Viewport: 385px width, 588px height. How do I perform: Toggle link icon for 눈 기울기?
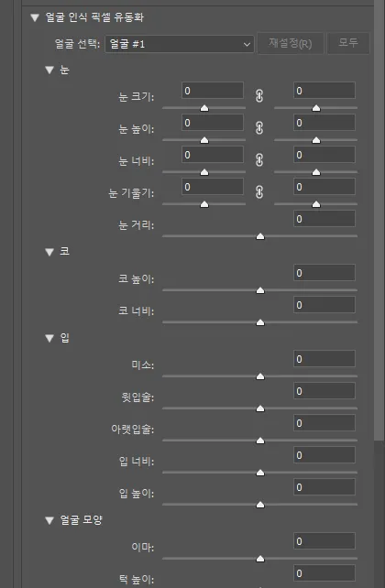point(259,192)
